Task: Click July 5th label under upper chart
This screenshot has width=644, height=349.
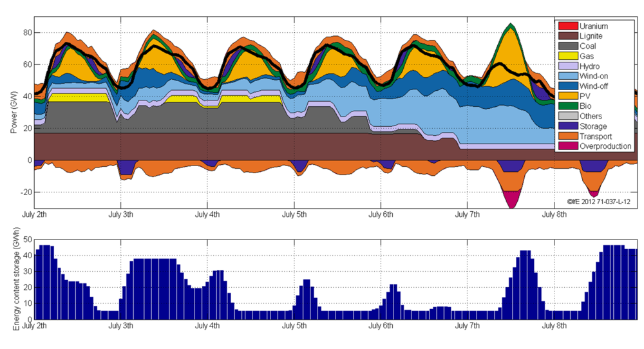Action: [294, 214]
